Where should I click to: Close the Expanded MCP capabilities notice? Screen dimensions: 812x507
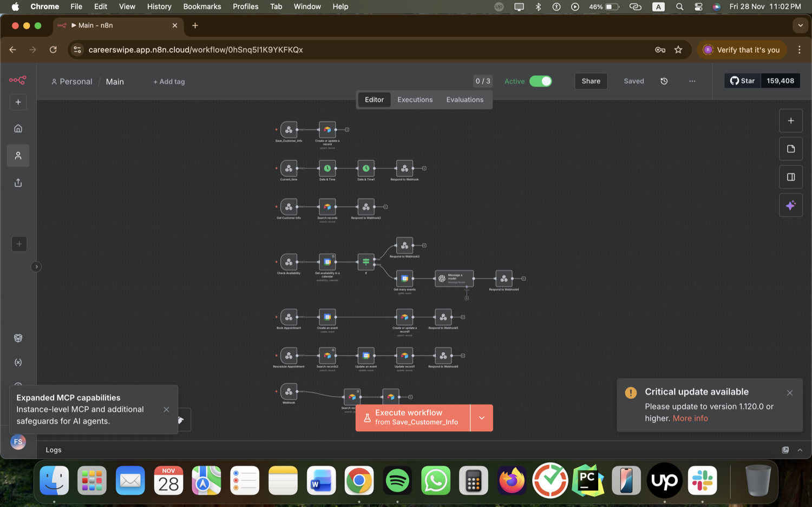click(166, 410)
